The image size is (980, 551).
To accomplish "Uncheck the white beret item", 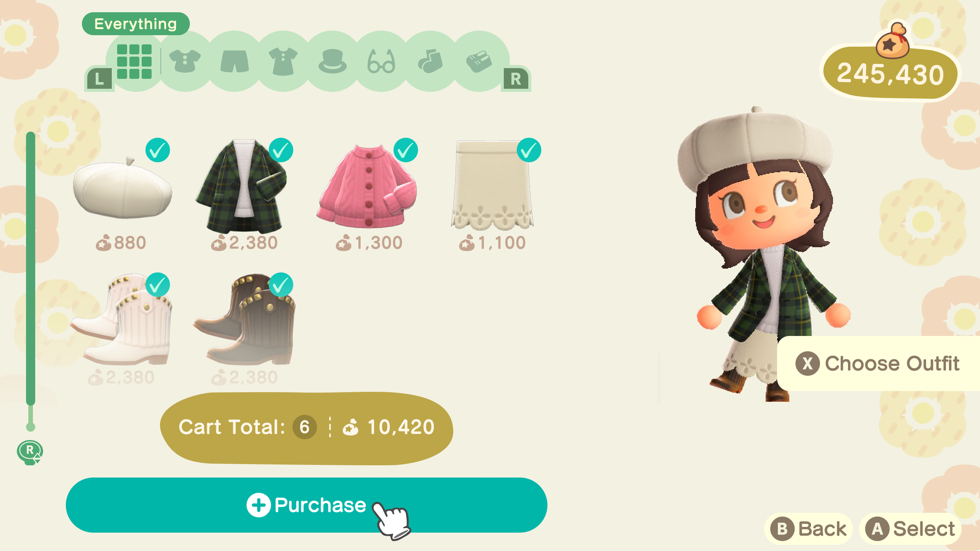I will click(x=157, y=150).
